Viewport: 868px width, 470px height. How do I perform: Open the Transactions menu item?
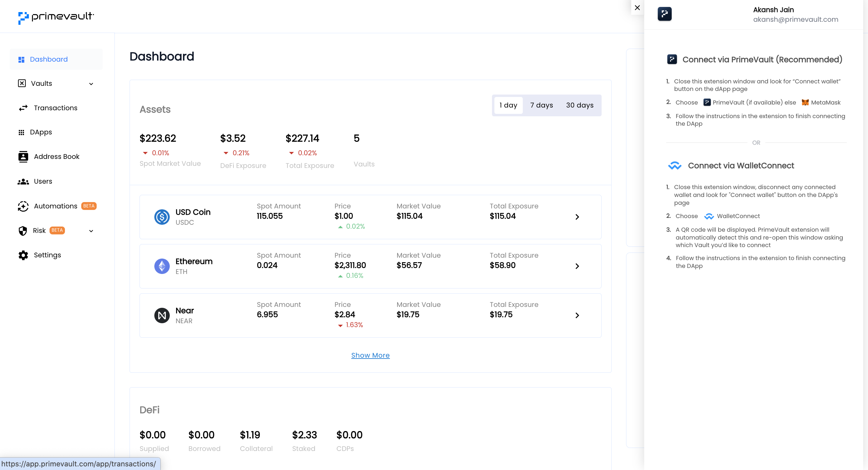tap(56, 108)
